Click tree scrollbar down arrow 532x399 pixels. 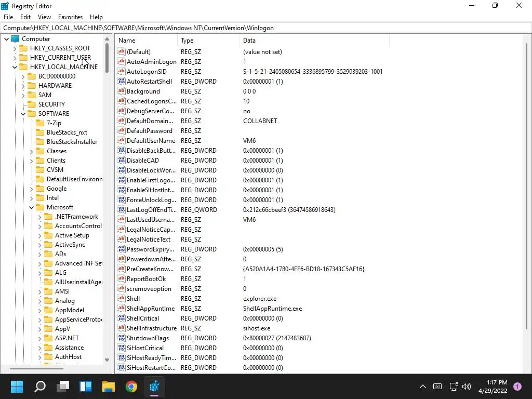pos(107,360)
